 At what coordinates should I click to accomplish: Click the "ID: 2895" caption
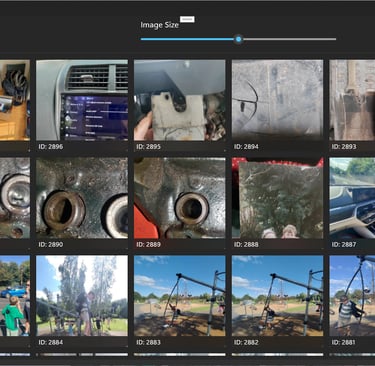click(x=148, y=146)
